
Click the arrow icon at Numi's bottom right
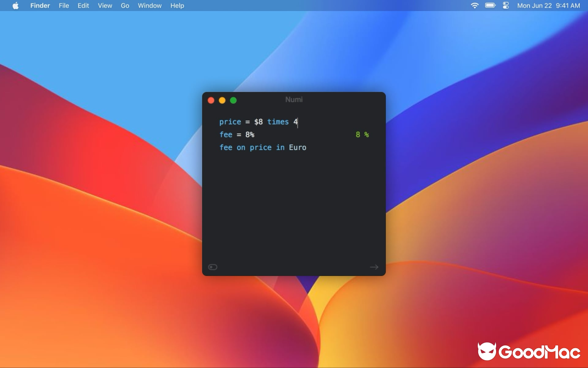click(x=374, y=267)
